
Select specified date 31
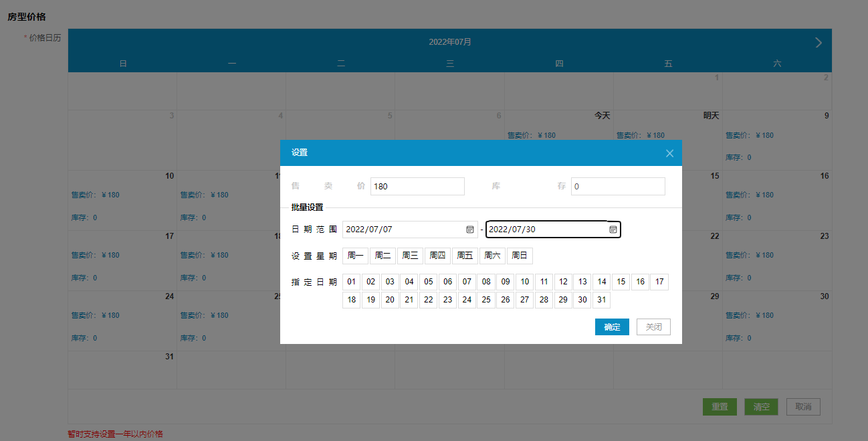coord(601,300)
